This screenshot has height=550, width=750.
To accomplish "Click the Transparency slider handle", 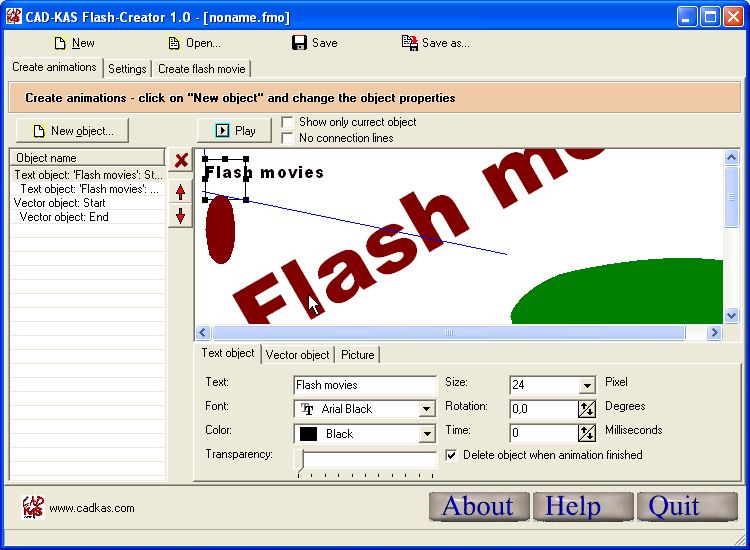I will click(300, 461).
